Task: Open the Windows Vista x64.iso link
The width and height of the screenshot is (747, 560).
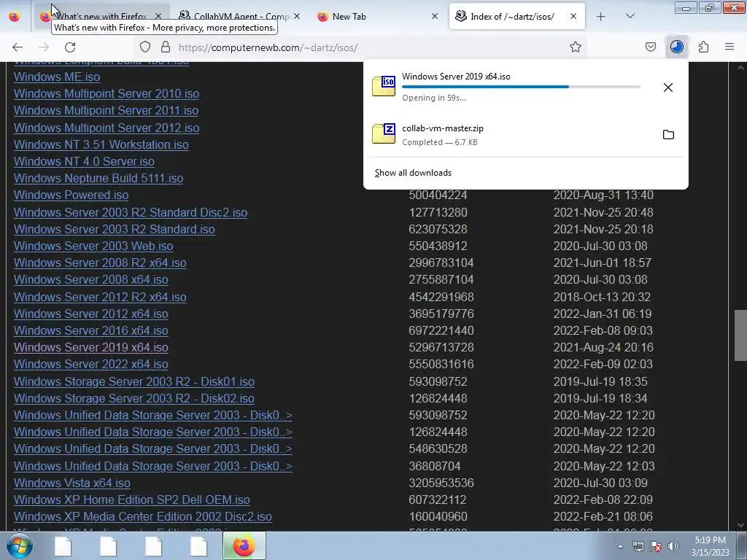Action: pos(72,483)
